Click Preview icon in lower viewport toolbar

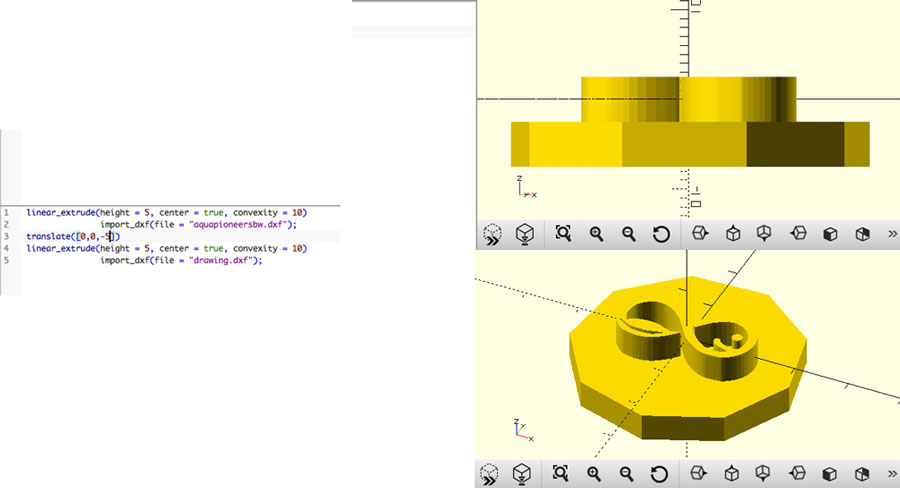[490, 475]
